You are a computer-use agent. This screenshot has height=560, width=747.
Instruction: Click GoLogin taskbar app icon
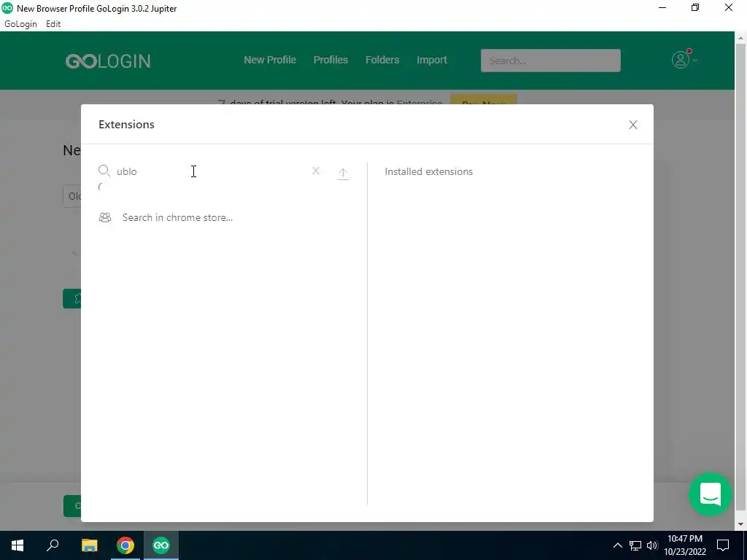point(161,545)
